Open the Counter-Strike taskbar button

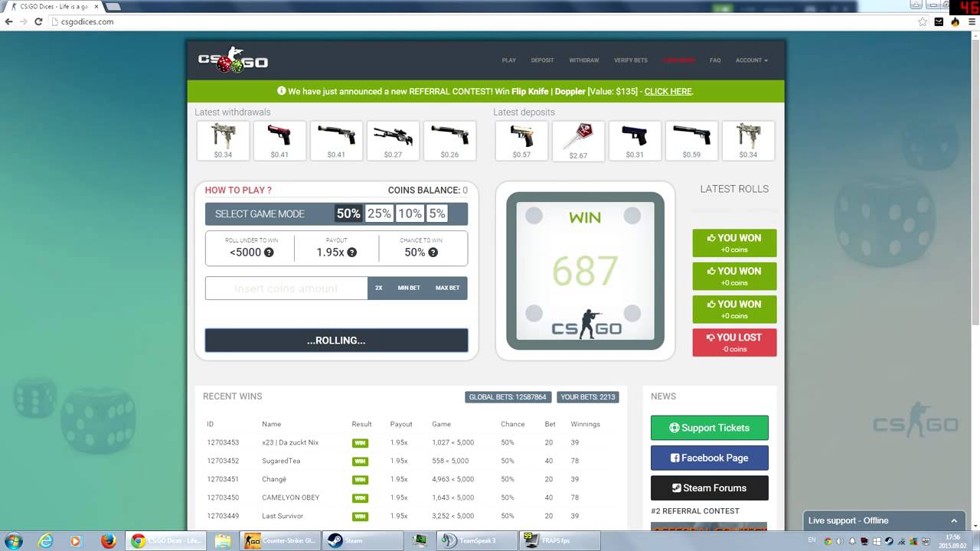tap(279, 540)
